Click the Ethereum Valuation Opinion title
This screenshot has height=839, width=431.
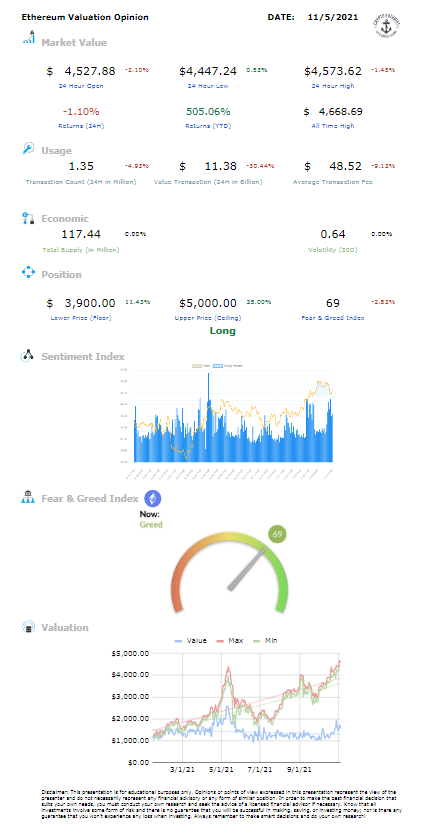(x=85, y=18)
